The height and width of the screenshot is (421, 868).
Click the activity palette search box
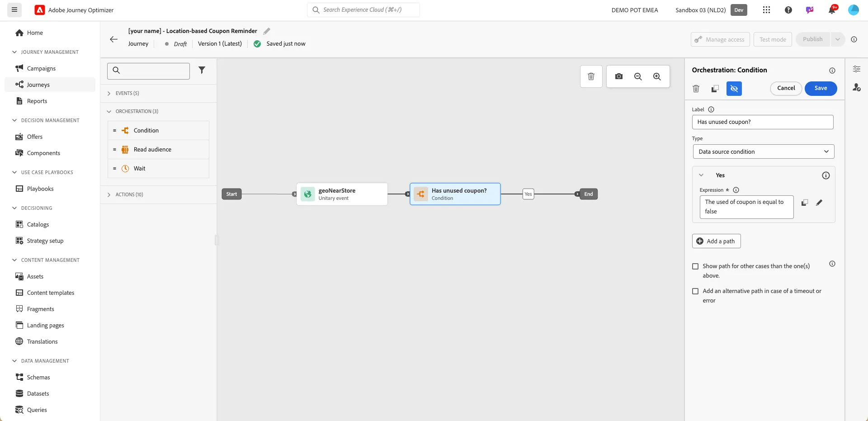(148, 71)
